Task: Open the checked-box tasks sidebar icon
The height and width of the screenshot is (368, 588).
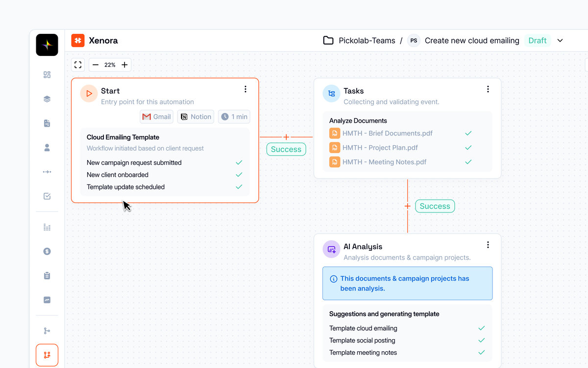Action: [x=47, y=196]
